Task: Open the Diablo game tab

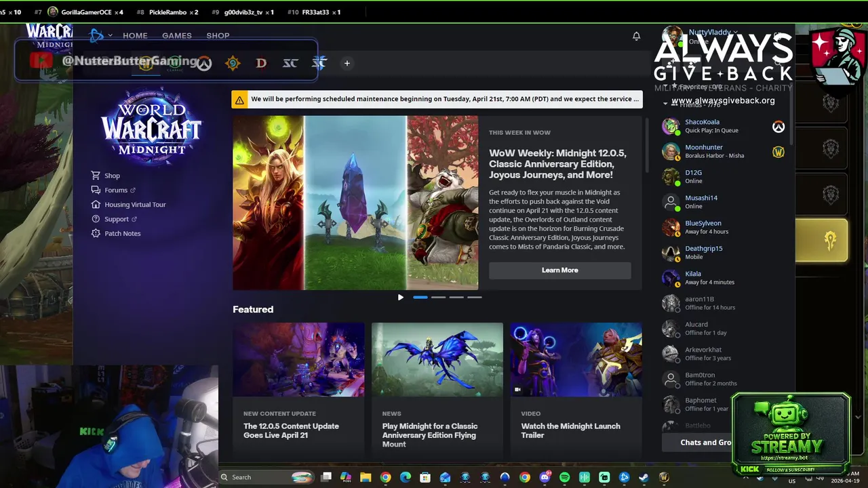Action: [261, 64]
